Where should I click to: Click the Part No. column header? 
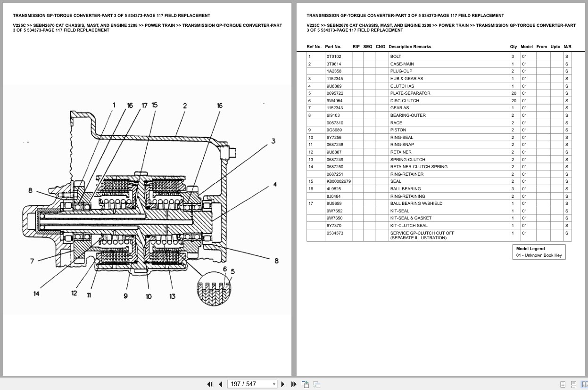tap(333, 47)
